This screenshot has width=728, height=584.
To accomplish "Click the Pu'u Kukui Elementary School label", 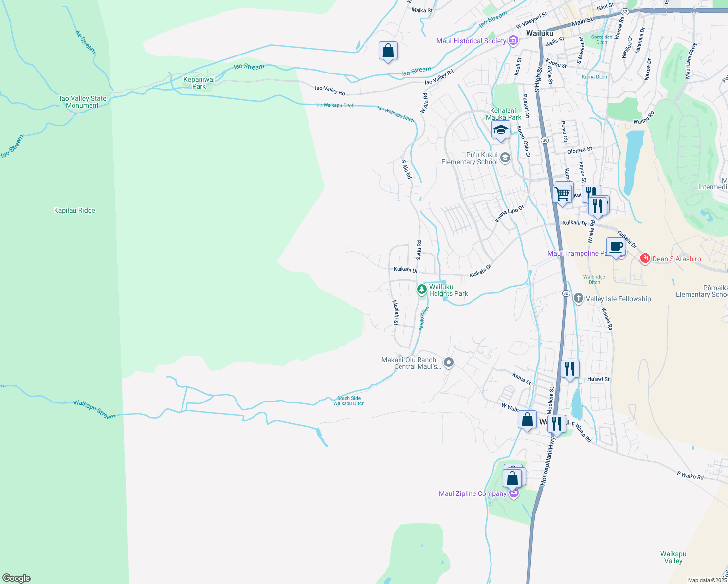I will (x=470, y=158).
